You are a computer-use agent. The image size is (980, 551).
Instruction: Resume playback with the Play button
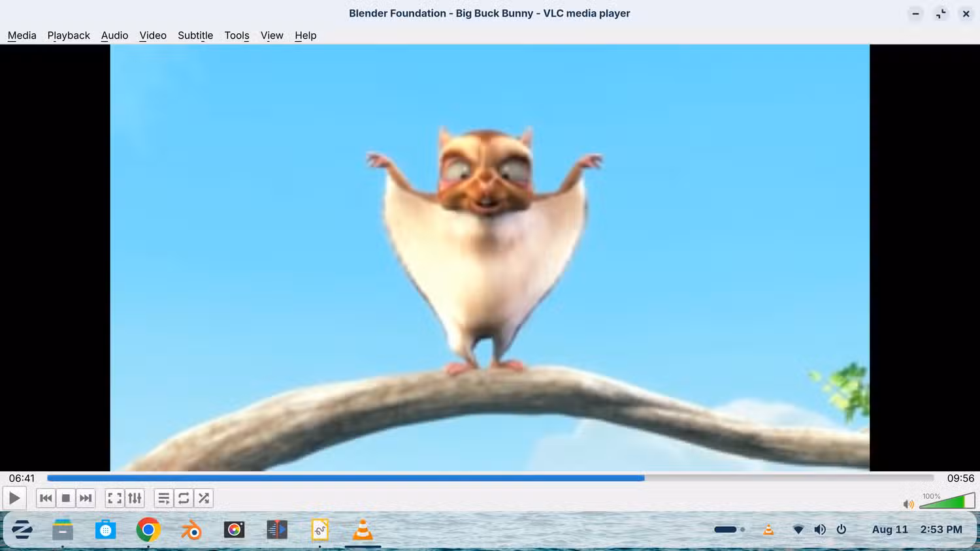[x=14, y=499]
